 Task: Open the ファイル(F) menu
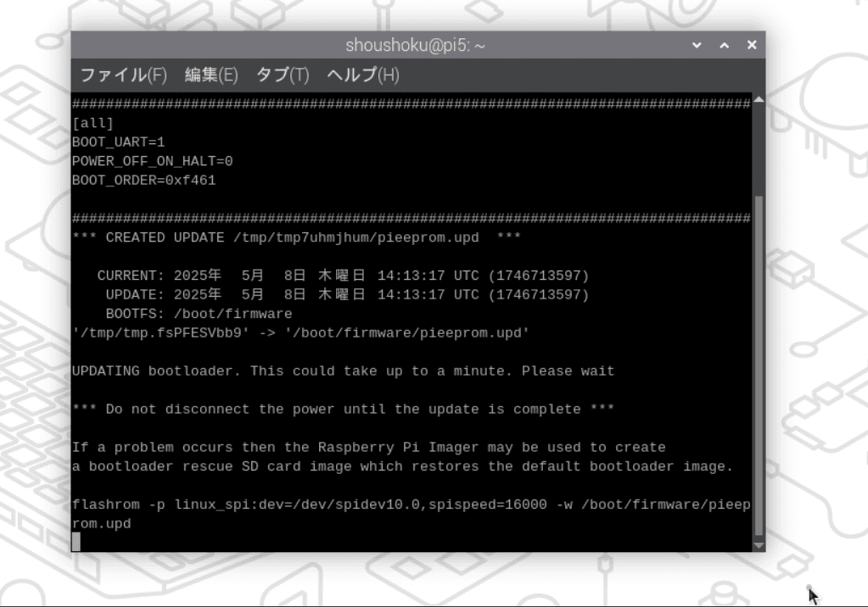coord(123,75)
